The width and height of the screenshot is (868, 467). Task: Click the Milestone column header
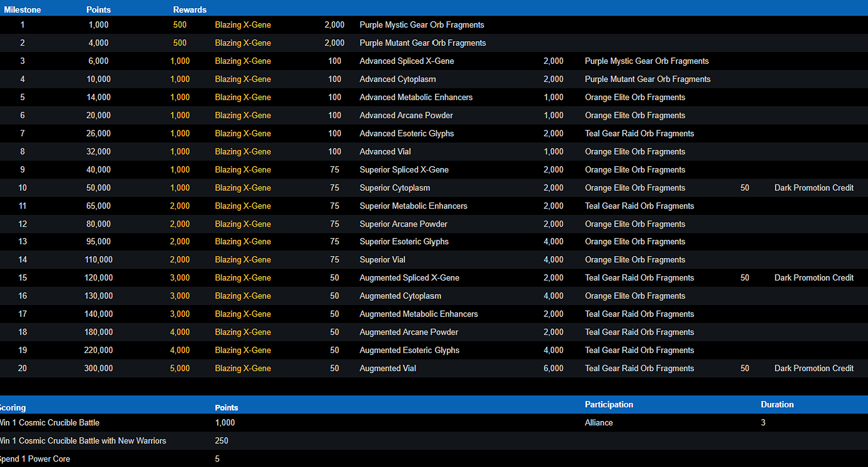22,10
